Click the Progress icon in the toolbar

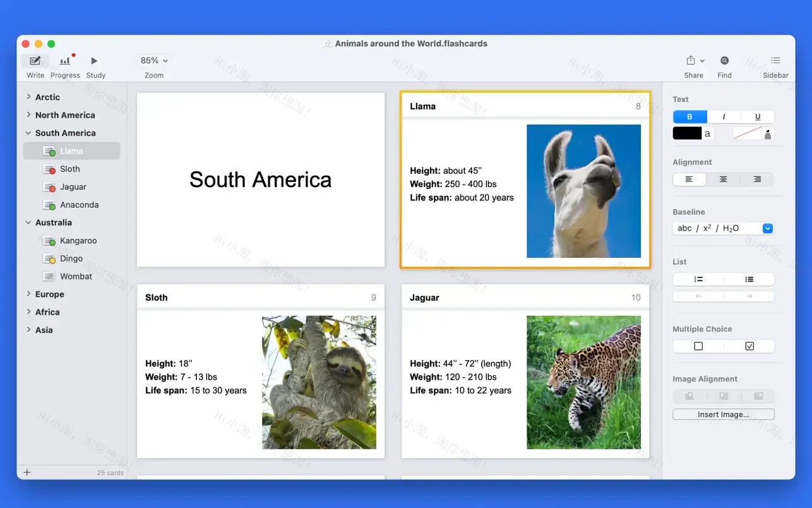tap(64, 61)
